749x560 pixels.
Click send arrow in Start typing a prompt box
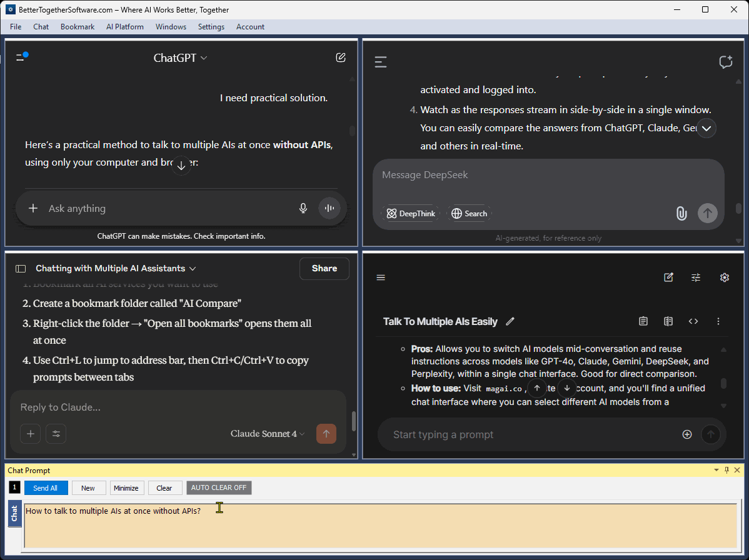point(711,434)
